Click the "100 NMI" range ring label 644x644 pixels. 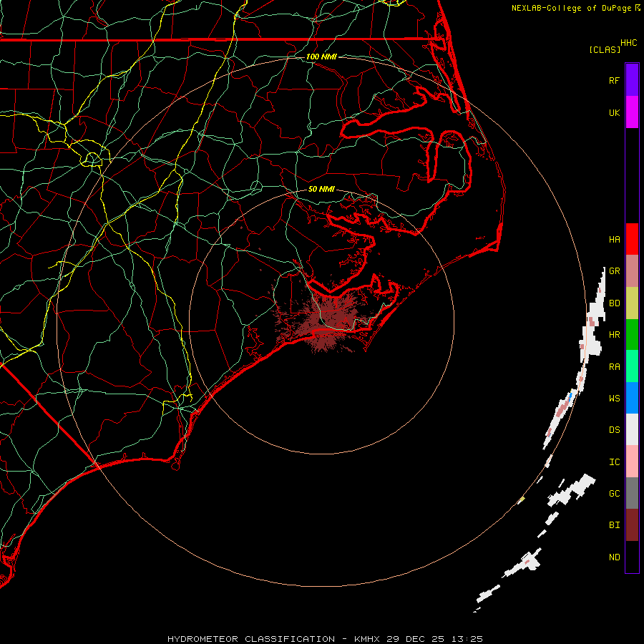[x=321, y=57]
